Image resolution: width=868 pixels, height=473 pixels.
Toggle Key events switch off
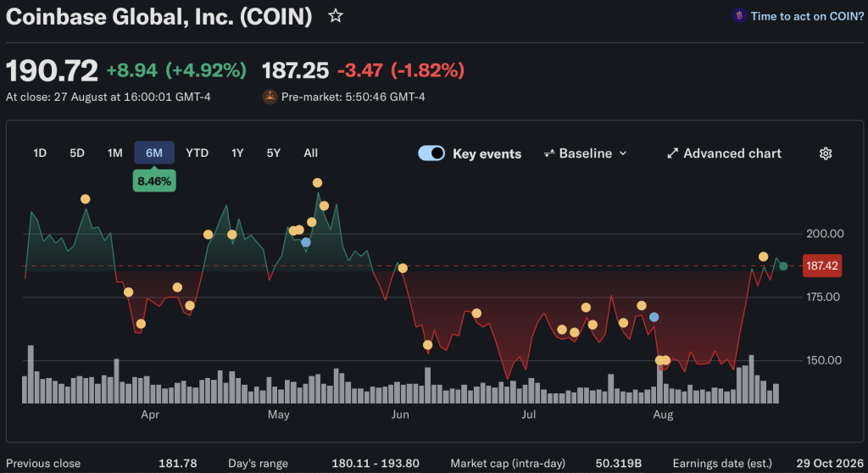click(x=431, y=153)
